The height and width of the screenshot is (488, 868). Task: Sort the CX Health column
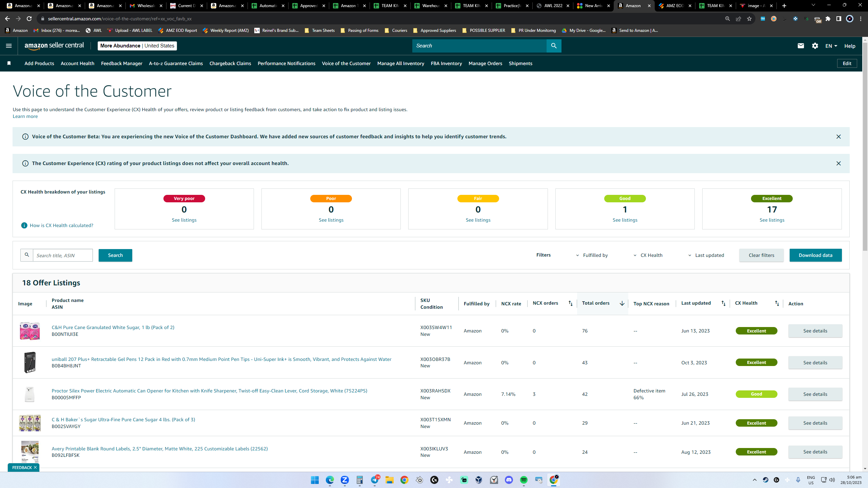tap(777, 303)
